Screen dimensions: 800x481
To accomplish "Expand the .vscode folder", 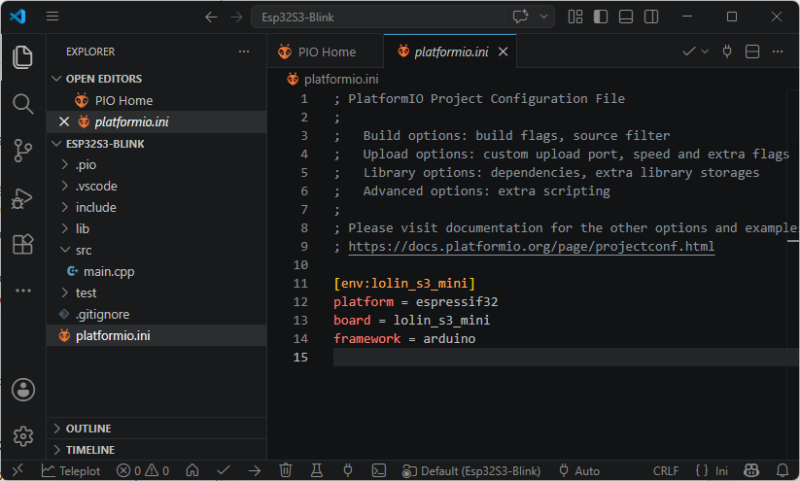I will [x=156, y=186].
